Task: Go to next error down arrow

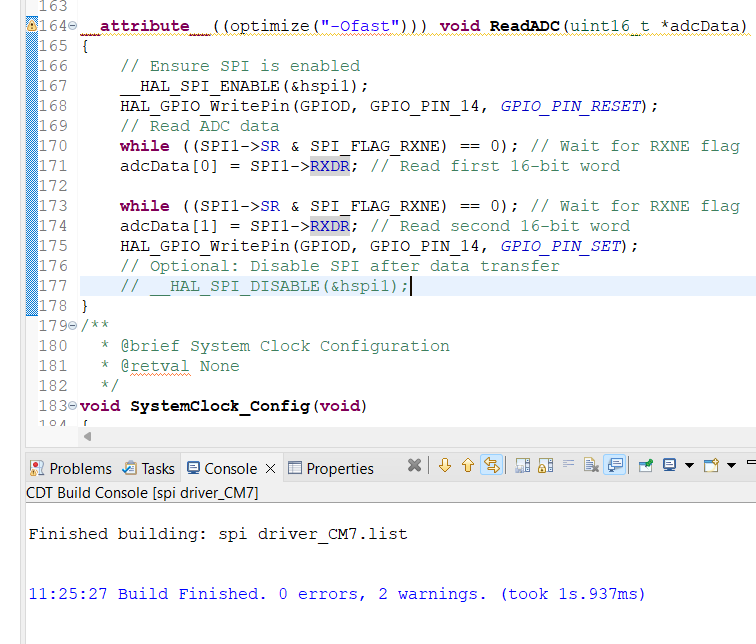Action: [x=445, y=466]
